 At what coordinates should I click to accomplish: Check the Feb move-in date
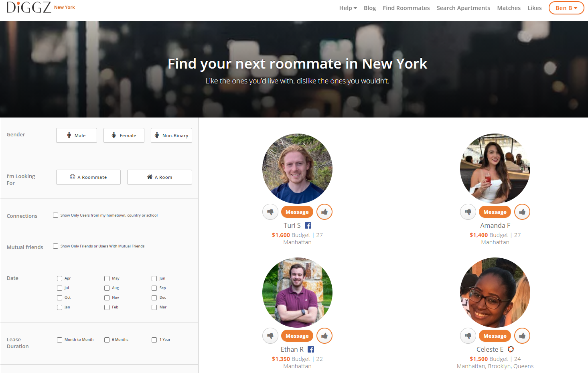(x=107, y=307)
